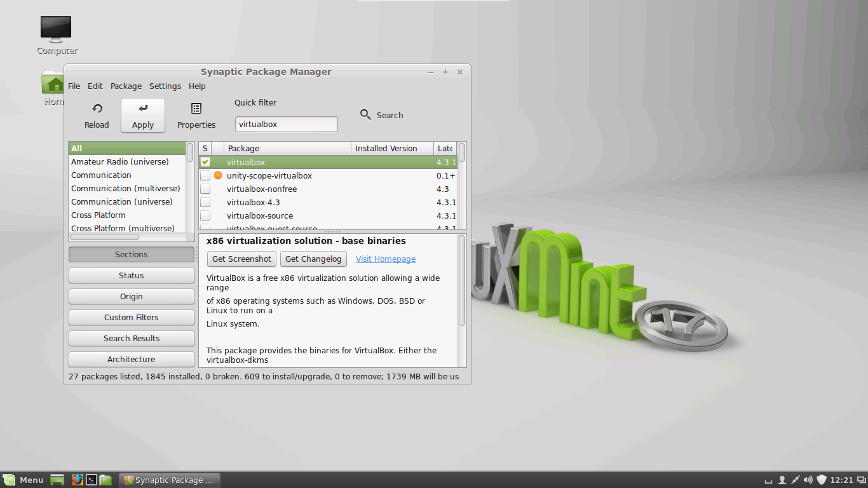Launch Terminal from the panel
868x488 pixels.
tap(92, 480)
